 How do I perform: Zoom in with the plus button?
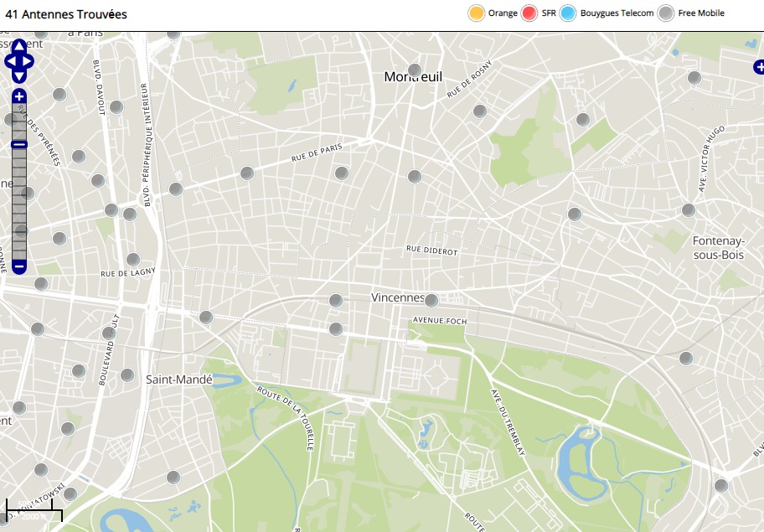(x=19, y=97)
